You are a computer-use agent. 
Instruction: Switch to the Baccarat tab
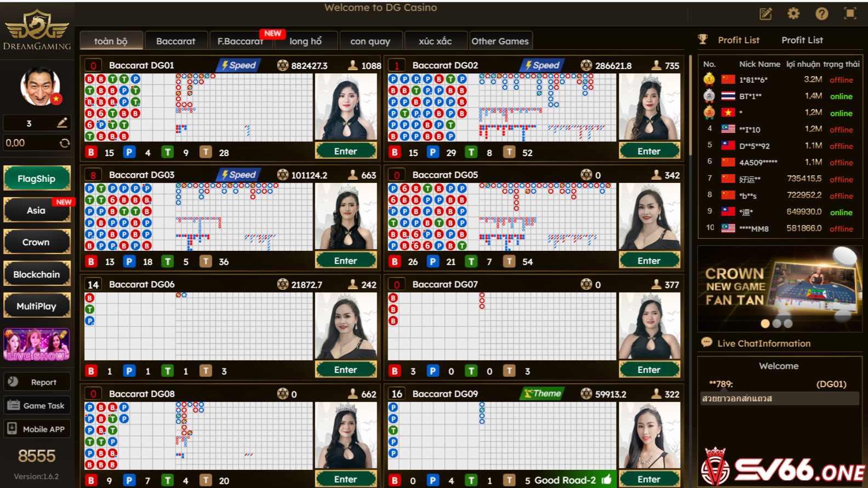176,41
